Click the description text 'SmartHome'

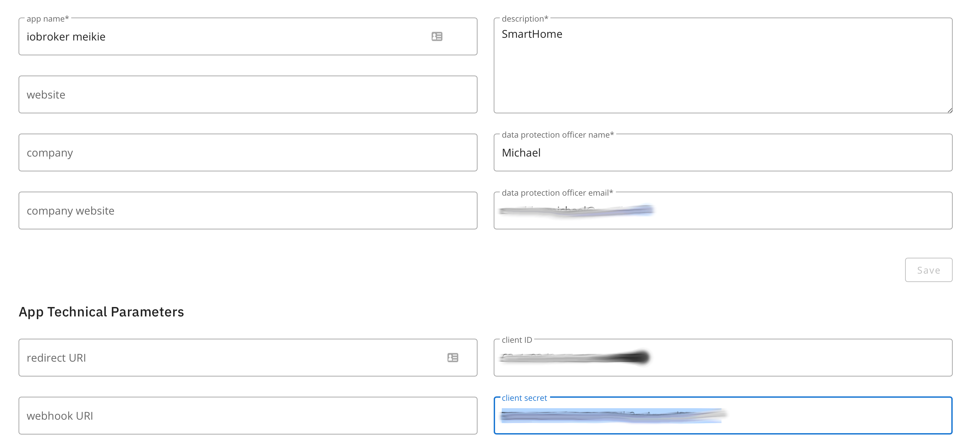532,34
